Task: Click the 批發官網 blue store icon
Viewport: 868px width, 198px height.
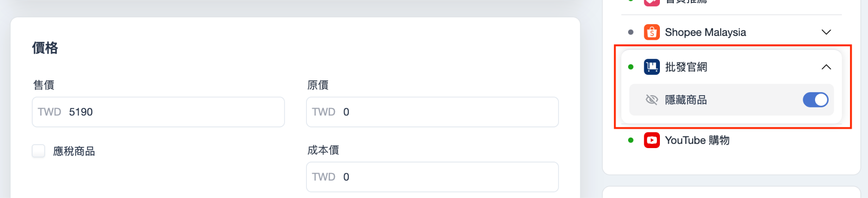Action: pos(652,67)
